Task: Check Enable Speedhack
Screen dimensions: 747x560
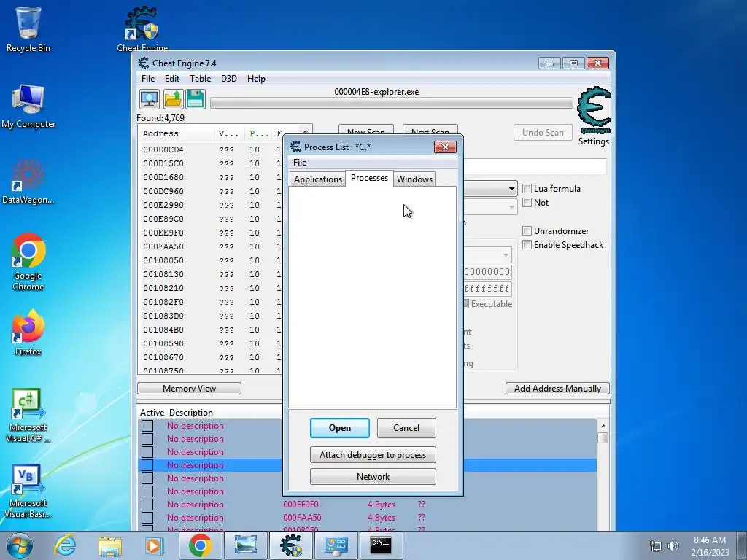Action: 527,245
